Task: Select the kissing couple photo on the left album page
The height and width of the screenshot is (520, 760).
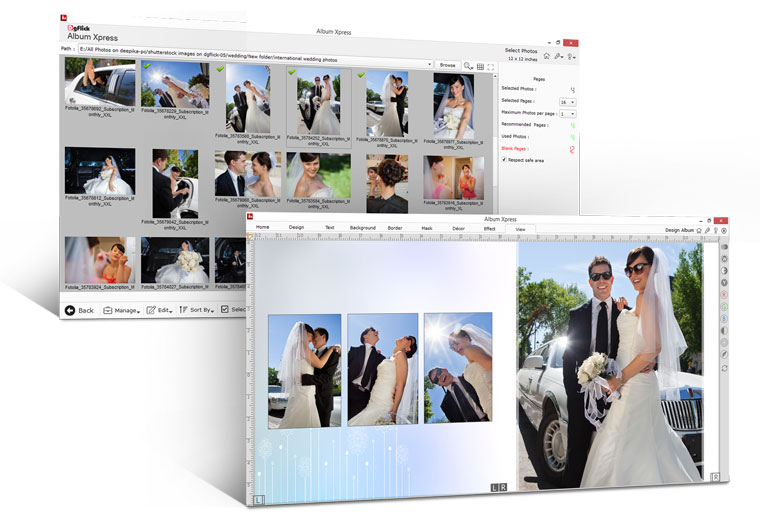Action: click(304, 371)
